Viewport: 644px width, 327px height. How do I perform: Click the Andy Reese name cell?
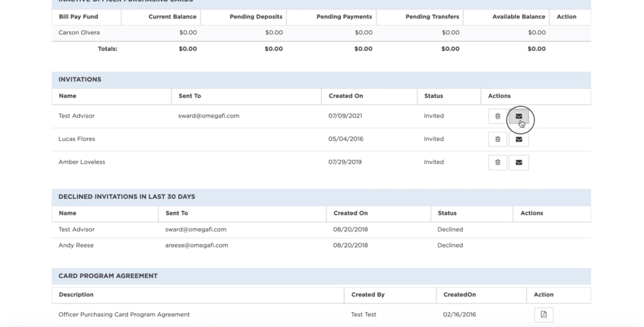(x=76, y=245)
